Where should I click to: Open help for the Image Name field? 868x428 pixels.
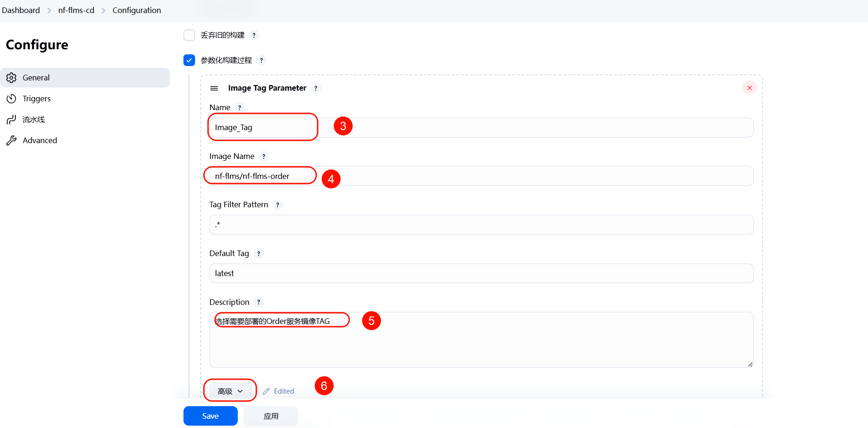pos(264,157)
